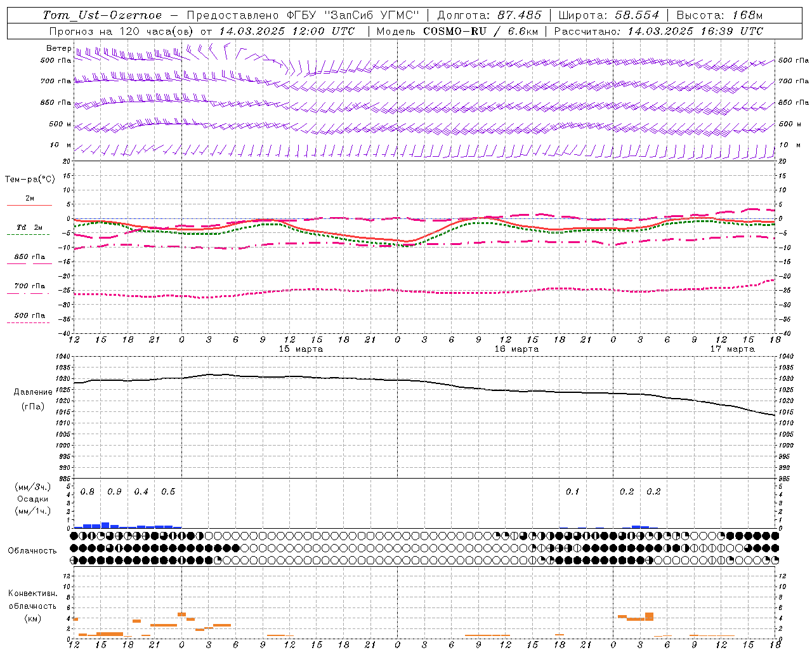Click the Широта: 58.554 value
The height and width of the screenshot is (650, 812).
tap(608, 15)
